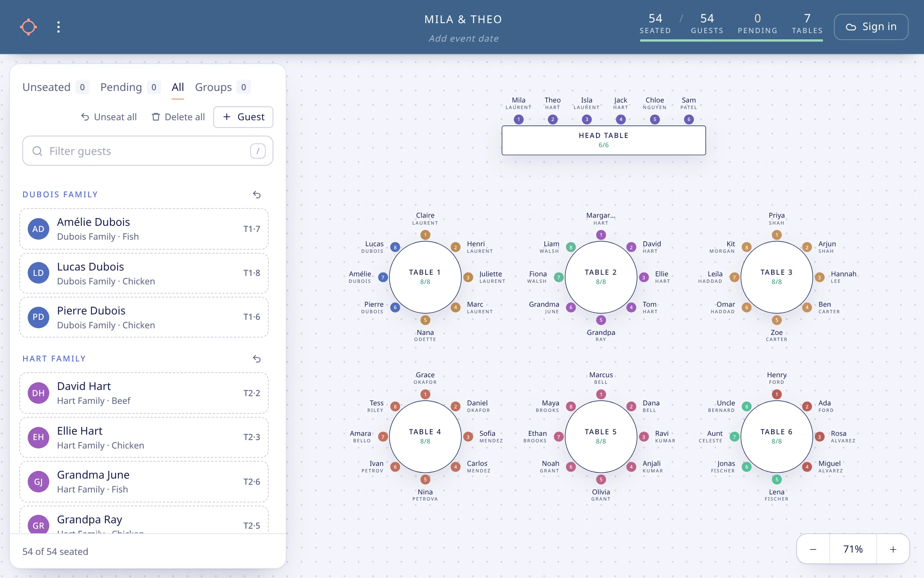Zoom out with the minus button
The height and width of the screenshot is (578, 924).
(813, 549)
